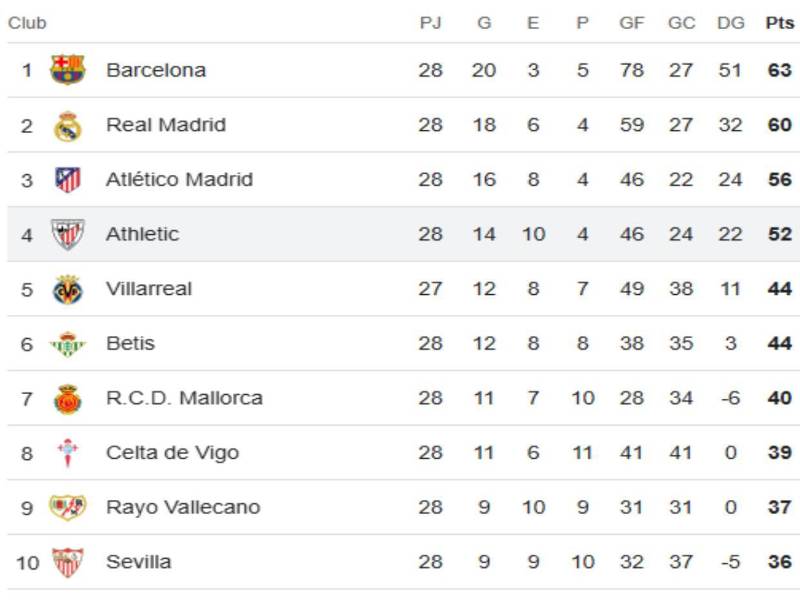Click the Pts column header
Image resolution: width=800 pixels, height=600 pixels.
point(780,23)
